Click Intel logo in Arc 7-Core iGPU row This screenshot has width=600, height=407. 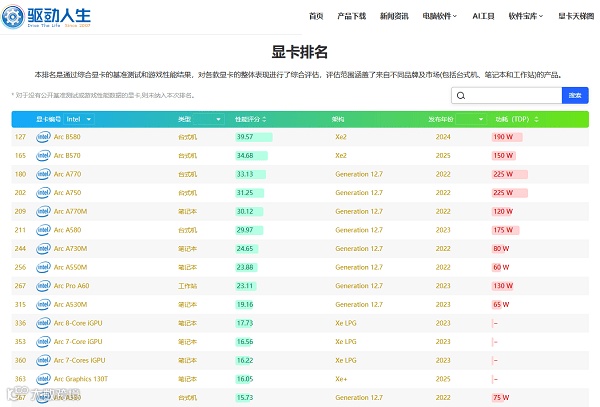pos(43,342)
